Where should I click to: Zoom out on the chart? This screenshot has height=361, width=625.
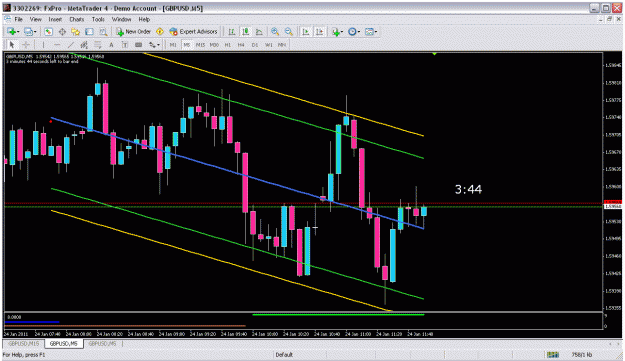coord(289,31)
